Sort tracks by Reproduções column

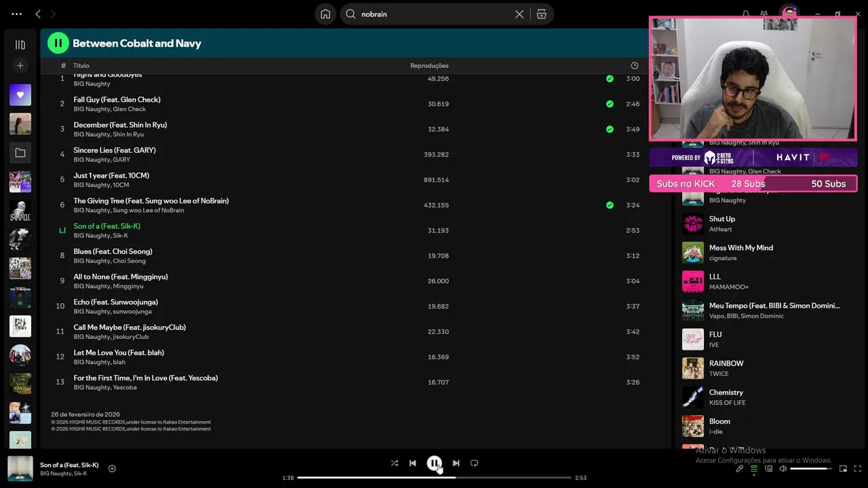pyautogui.click(x=429, y=66)
